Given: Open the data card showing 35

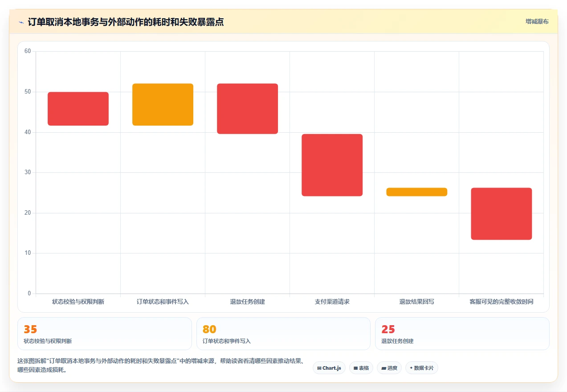Looking at the screenshot, I should coord(105,334).
